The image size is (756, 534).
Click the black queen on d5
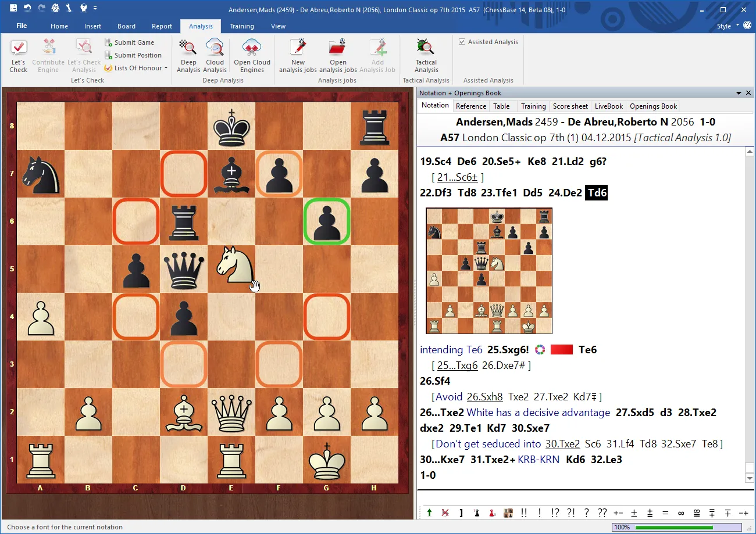click(x=184, y=270)
